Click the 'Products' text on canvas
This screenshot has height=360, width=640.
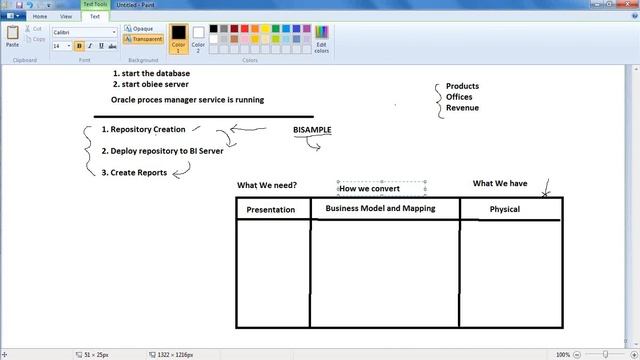462,86
